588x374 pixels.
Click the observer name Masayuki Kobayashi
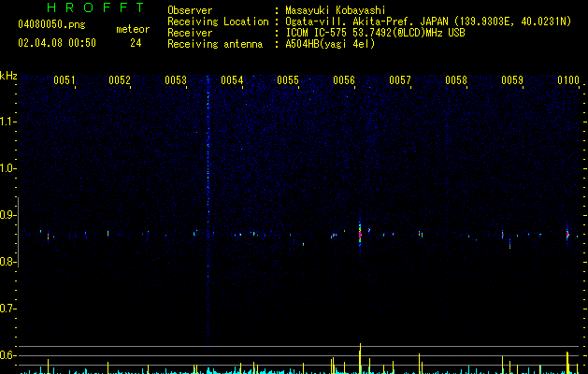click(336, 10)
